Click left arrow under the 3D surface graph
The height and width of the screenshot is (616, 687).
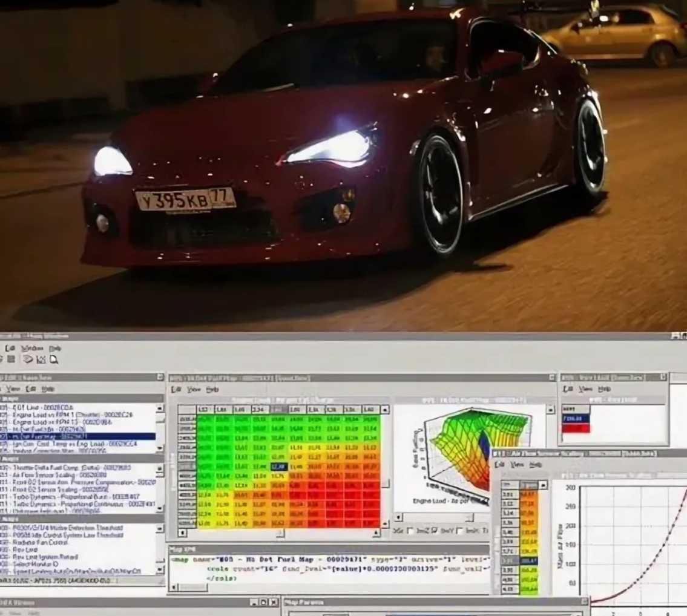click(398, 517)
